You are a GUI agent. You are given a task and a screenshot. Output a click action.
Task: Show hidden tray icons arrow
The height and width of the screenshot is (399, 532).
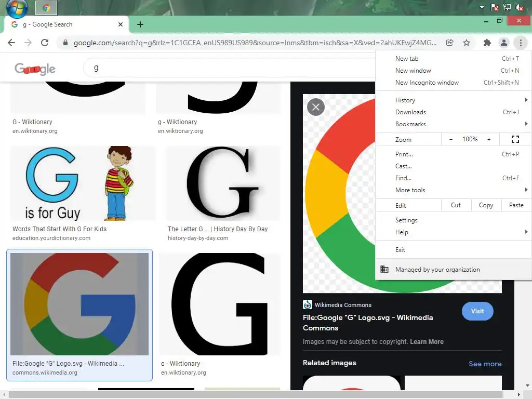click(482, 7)
